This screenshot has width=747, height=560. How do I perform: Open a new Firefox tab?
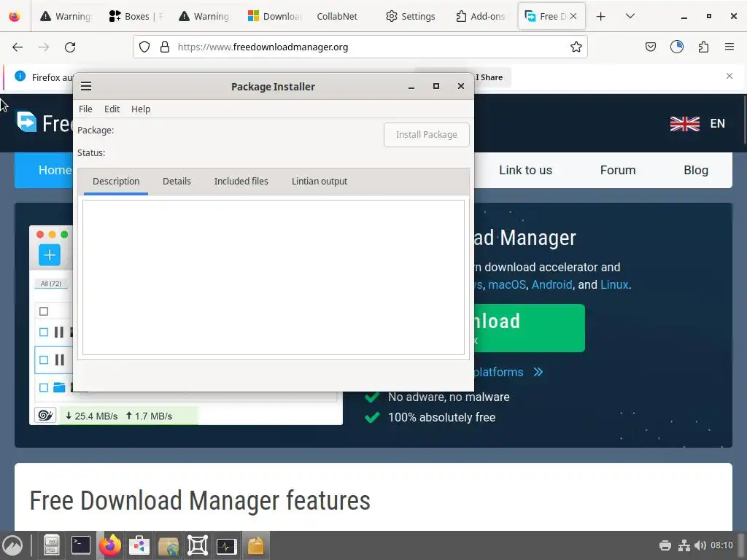[x=601, y=16]
